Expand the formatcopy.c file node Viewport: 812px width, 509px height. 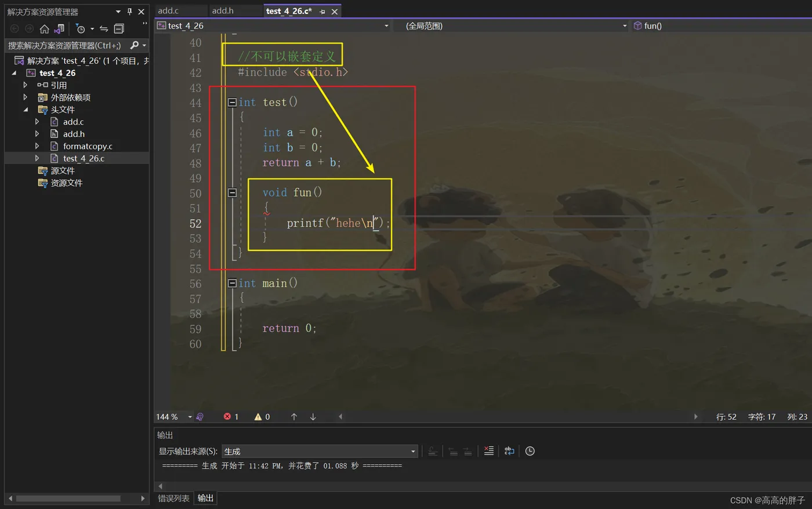(x=37, y=146)
